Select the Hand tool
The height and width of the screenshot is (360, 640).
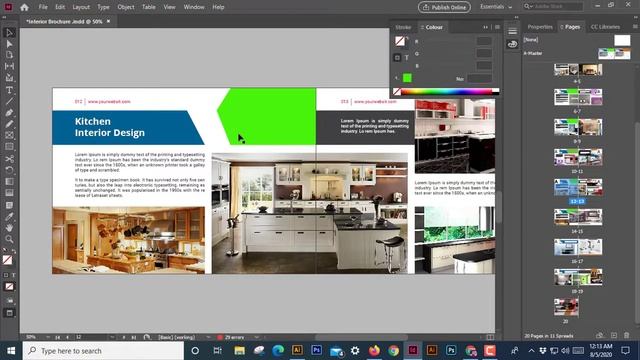tap(9, 228)
